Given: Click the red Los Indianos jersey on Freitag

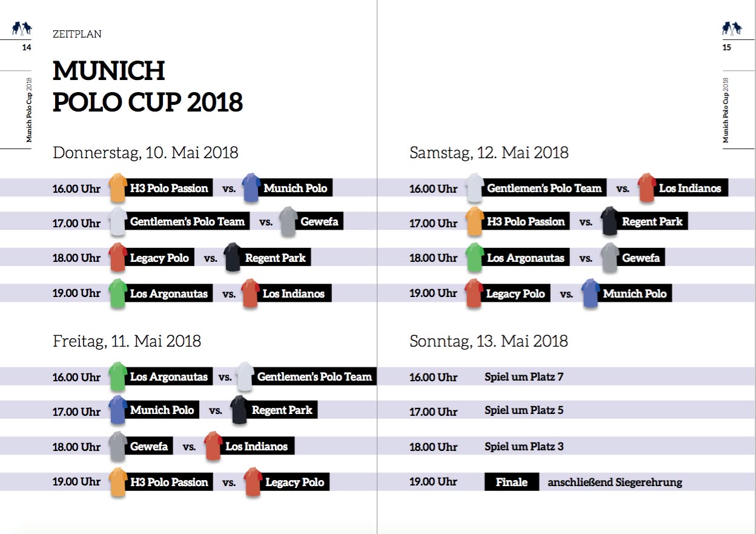Looking at the screenshot, I should 213,447.
